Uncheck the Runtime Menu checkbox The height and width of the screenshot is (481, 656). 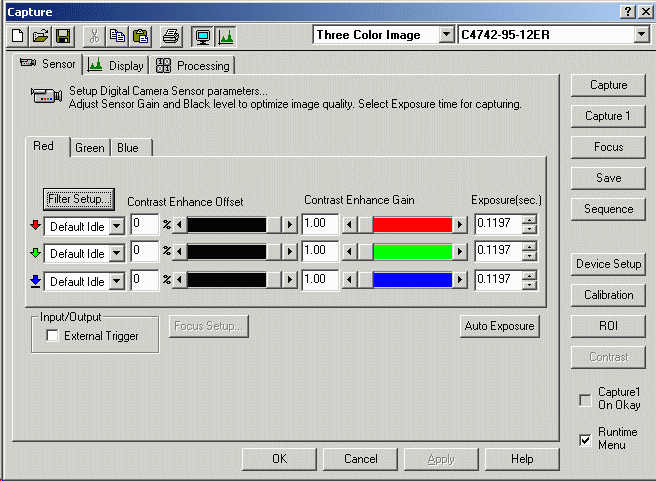tap(585, 439)
